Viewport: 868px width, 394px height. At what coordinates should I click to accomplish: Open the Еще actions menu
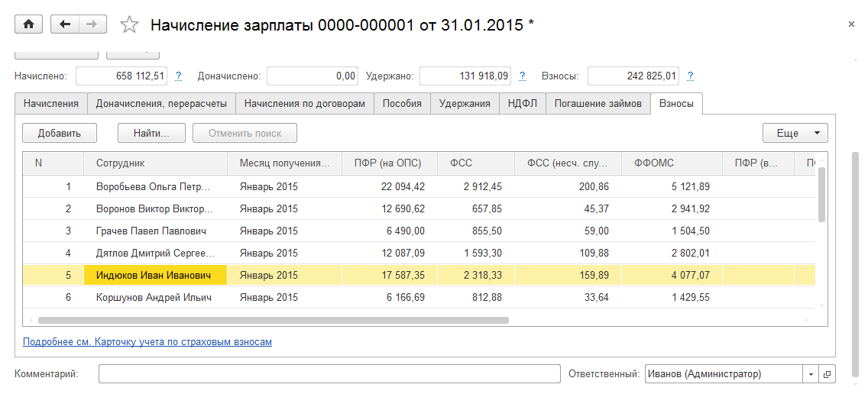pyautogui.click(x=795, y=133)
